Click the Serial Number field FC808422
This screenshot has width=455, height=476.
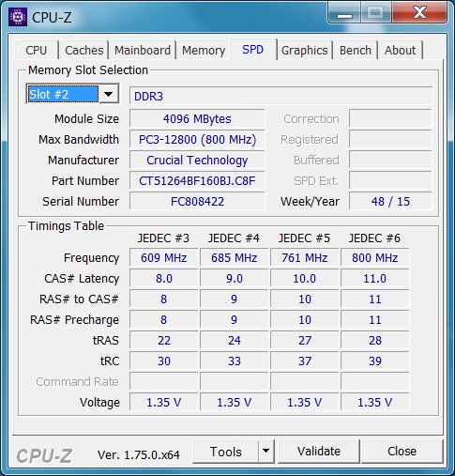197,201
